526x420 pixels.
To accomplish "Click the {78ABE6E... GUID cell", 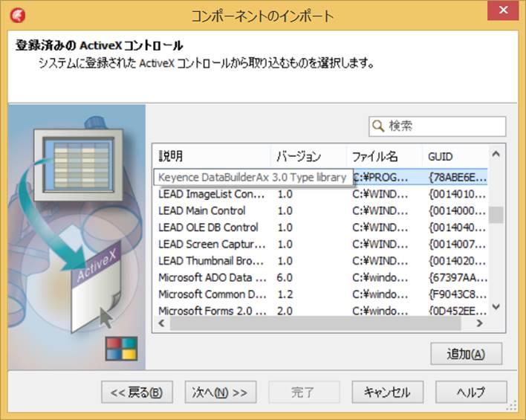I will [458, 177].
